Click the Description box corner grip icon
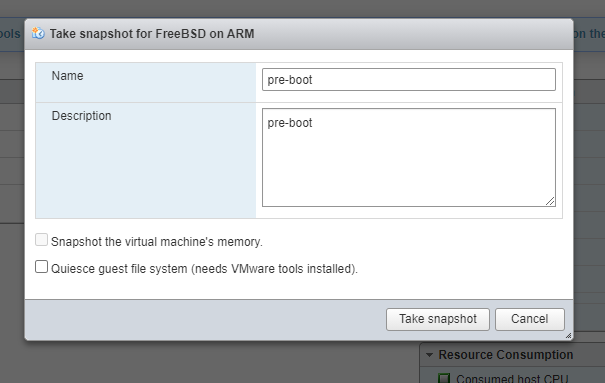The width and height of the screenshot is (605, 383). [x=550, y=201]
